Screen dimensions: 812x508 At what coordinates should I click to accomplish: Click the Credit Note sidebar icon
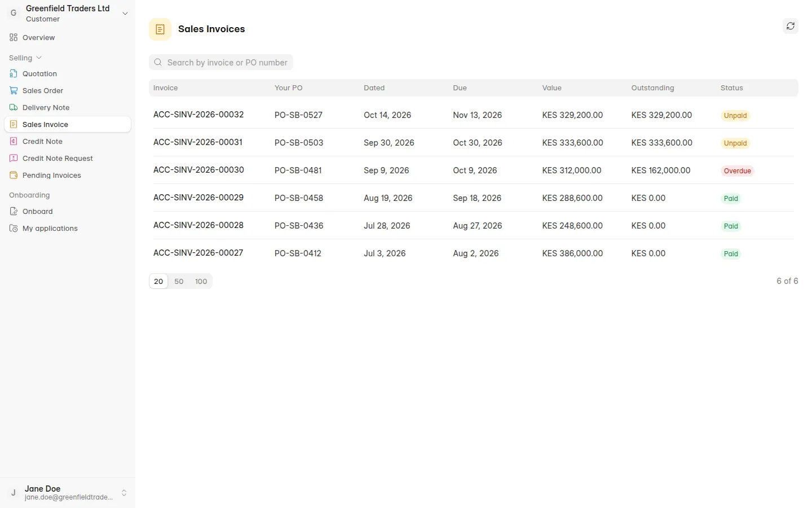[14, 142]
